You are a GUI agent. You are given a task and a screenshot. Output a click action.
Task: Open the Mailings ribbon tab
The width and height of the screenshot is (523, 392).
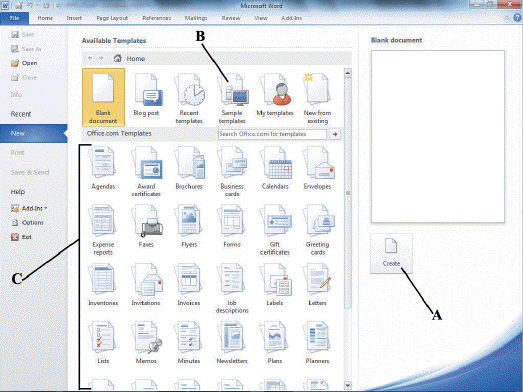point(196,18)
